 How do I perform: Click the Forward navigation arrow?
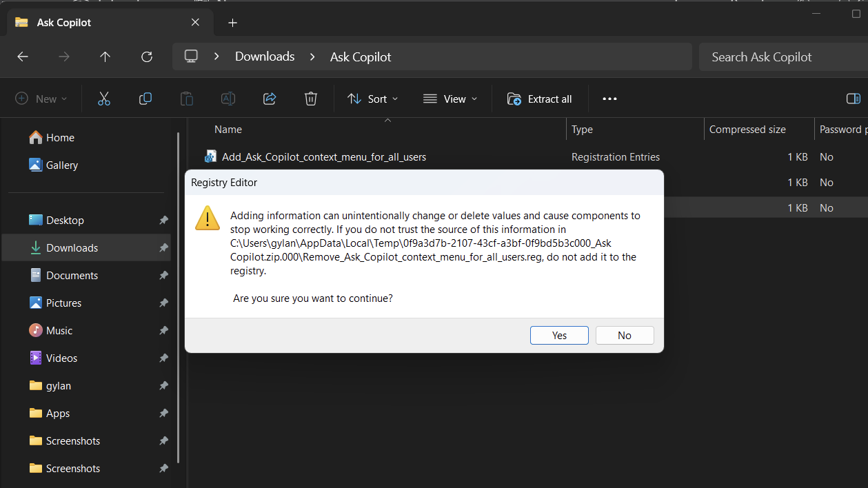pos(64,57)
